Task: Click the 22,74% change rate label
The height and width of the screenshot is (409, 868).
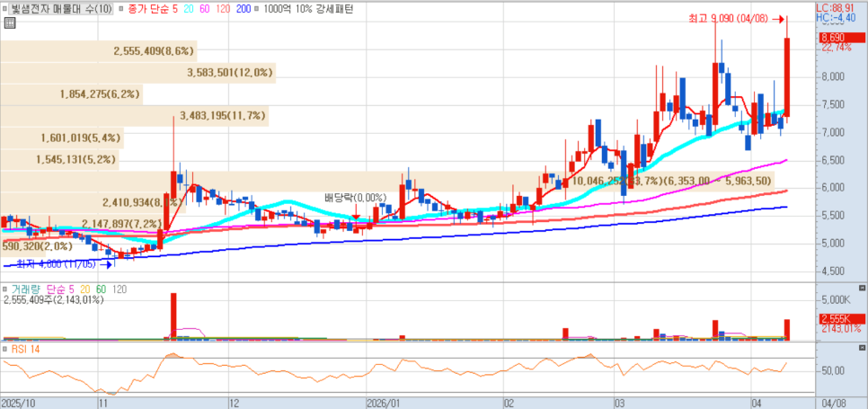Action: pyautogui.click(x=837, y=48)
